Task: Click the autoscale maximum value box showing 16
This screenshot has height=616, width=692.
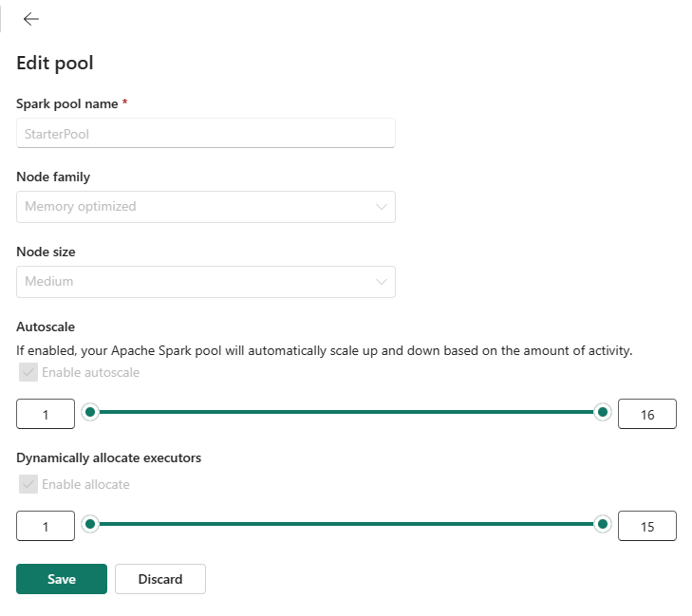Action: (647, 414)
